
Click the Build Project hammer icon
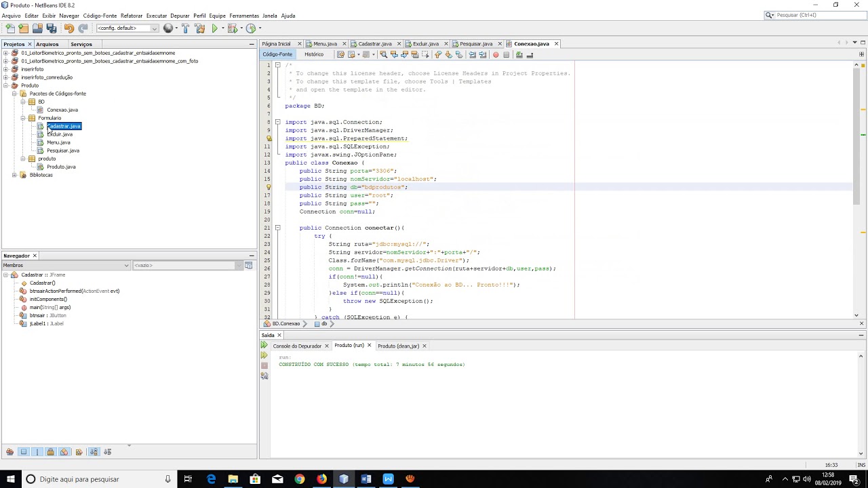[185, 28]
